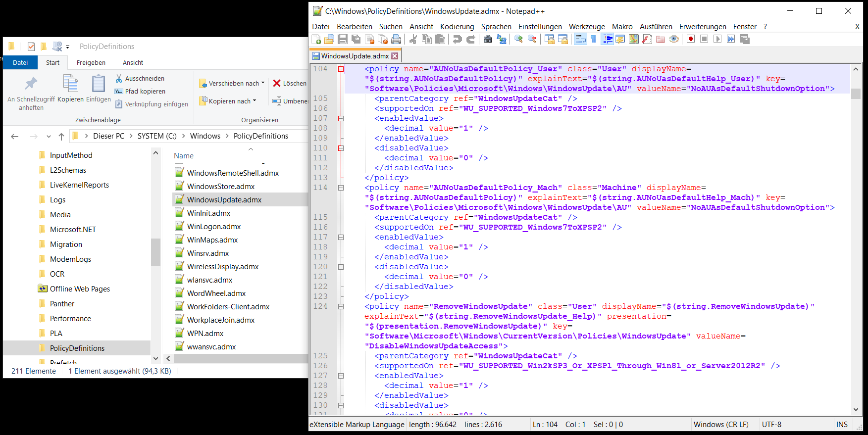The width and height of the screenshot is (868, 435).
Task: Toggle synchronized horizontal scrolling
Action: [563, 39]
